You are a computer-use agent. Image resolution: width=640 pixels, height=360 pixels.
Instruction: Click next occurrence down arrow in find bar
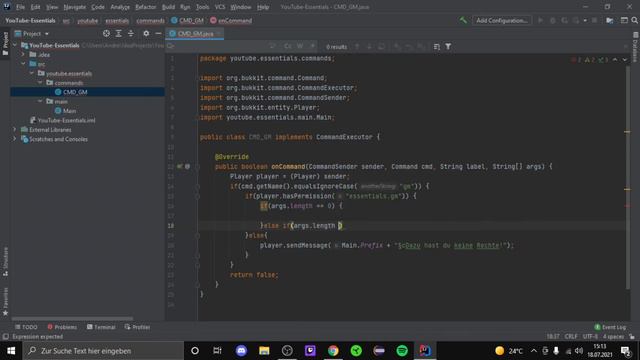[x=369, y=47]
